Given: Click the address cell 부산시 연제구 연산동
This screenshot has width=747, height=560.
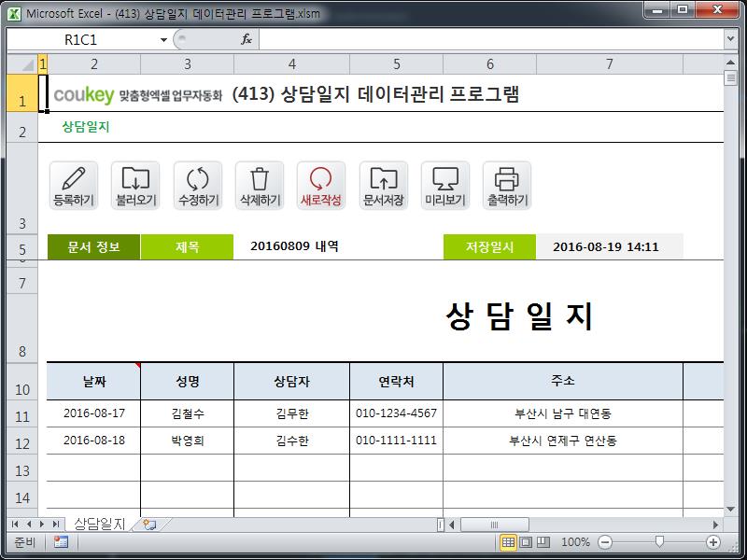Looking at the screenshot, I should (x=563, y=441).
